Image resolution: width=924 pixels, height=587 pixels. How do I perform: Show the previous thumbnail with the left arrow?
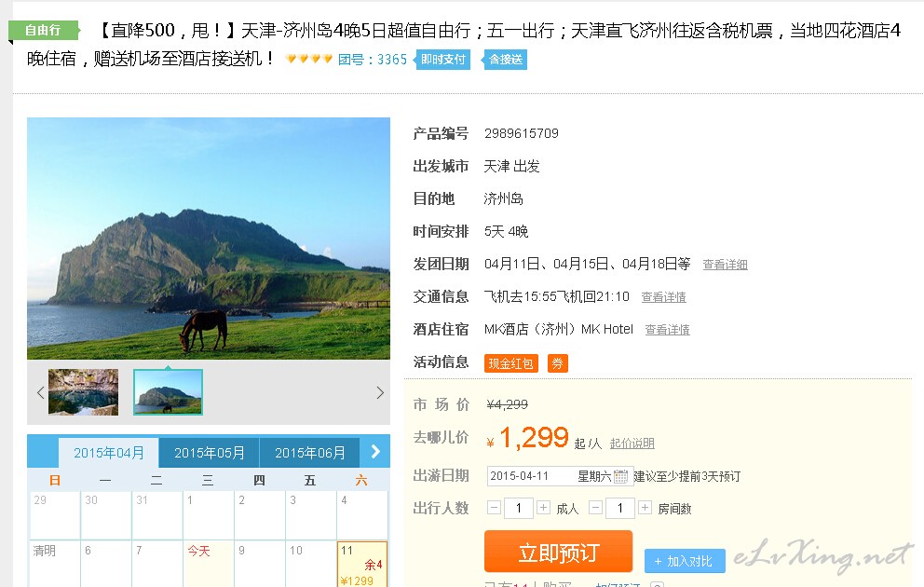pyautogui.click(x=41, y=392)
